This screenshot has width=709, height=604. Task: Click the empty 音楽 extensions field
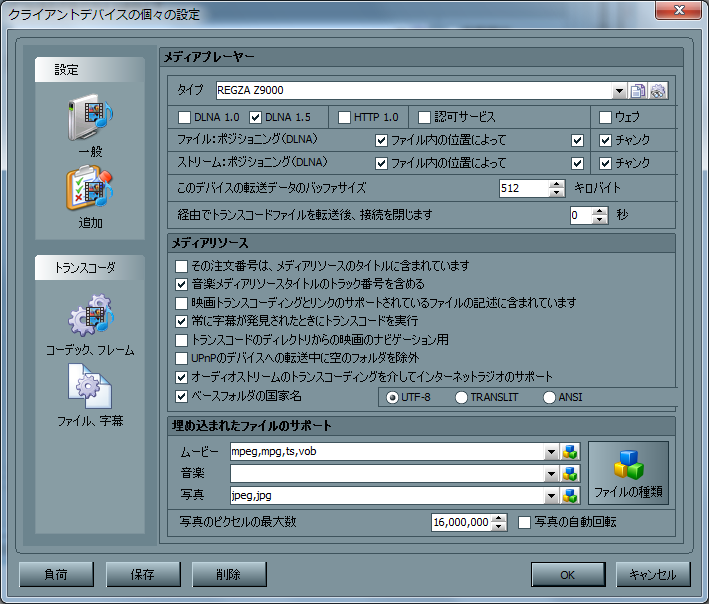tap(388, 474)
